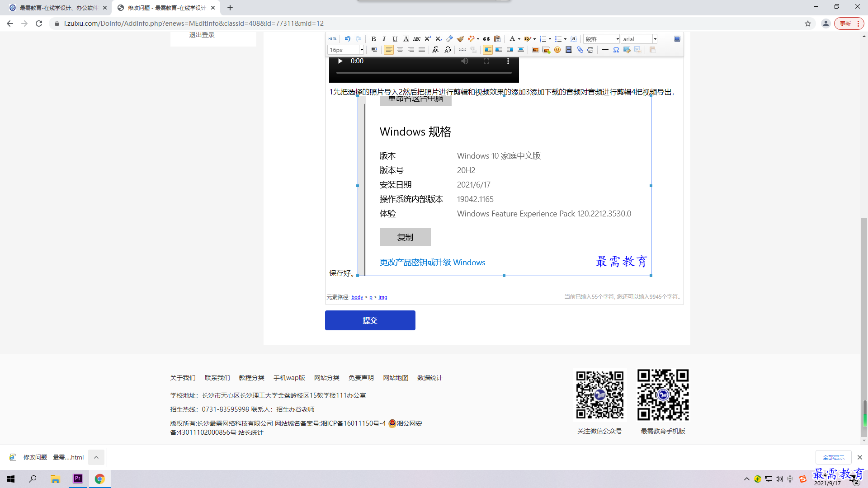Switch editor to HTML source mode
This screenshot has width=868, height=488.
pos(333,39)
